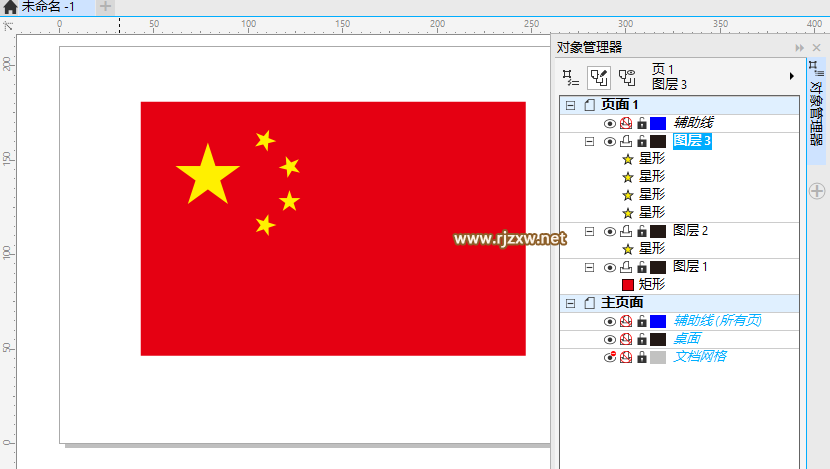This screenshot has height=469, width=830.
Task: Select the 文档网格 master layer
Action: coord(700,357)
